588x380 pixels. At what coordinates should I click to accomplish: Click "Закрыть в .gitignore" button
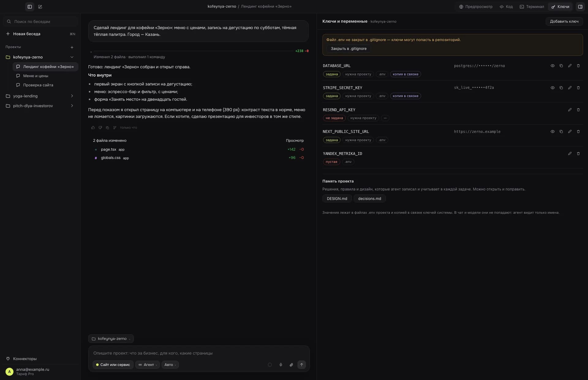coord(349,49)
